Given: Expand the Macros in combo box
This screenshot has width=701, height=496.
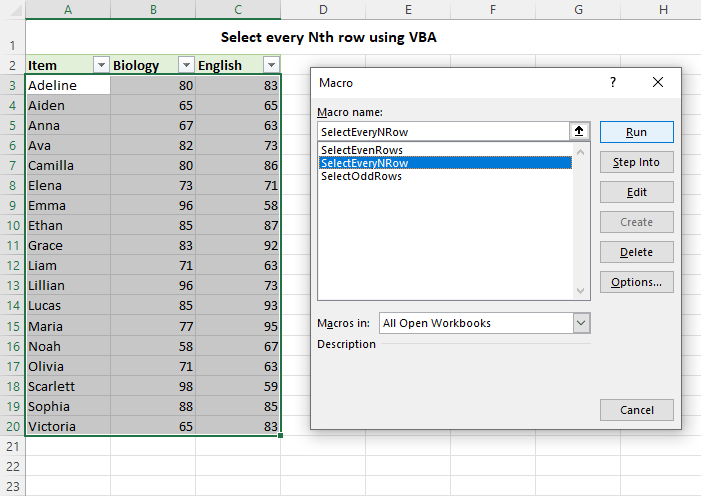Looking at the screenshot, I should 581,323.
